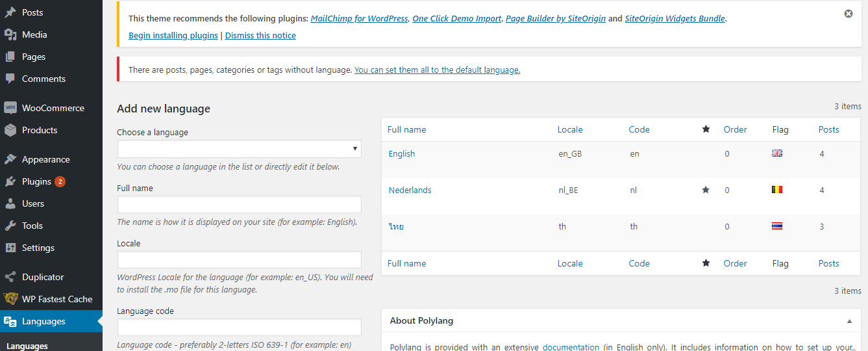Collapse the About Polylang panel
868x351 pixels.
849,321
